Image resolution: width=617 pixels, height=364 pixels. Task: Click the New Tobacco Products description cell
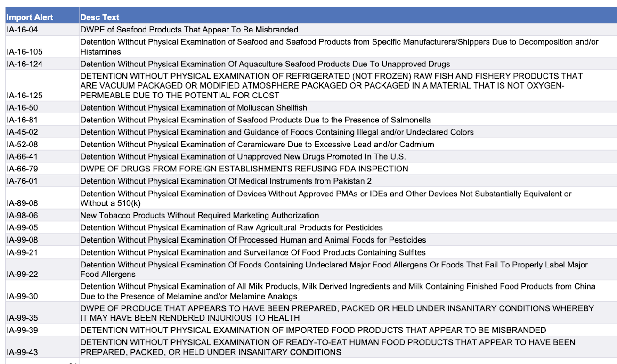click(x=200, y=216)
